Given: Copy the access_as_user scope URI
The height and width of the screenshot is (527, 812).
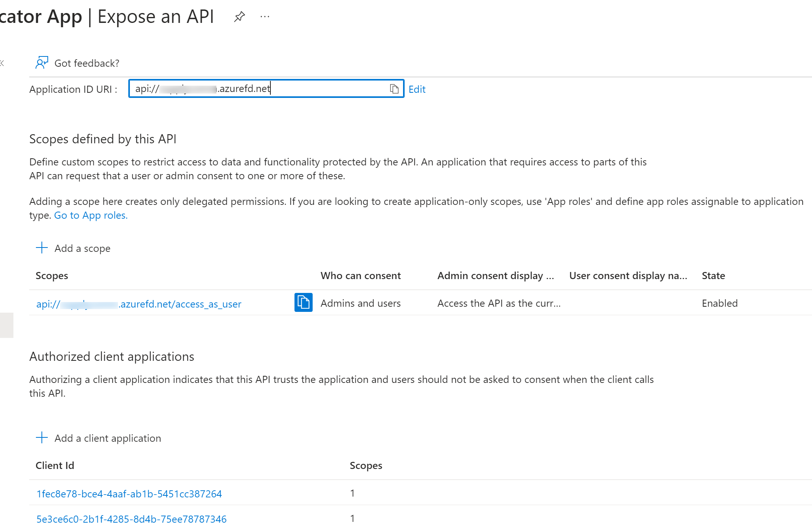Looking at the screenshot, I should [303, 303].
